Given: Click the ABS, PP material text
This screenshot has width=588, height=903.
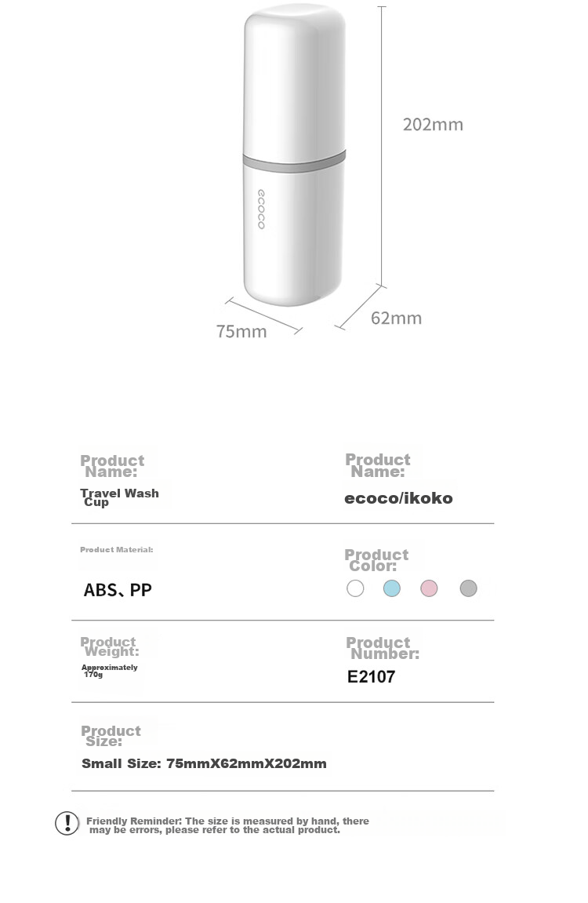Looking at the screenshot, I should point(118,590).
